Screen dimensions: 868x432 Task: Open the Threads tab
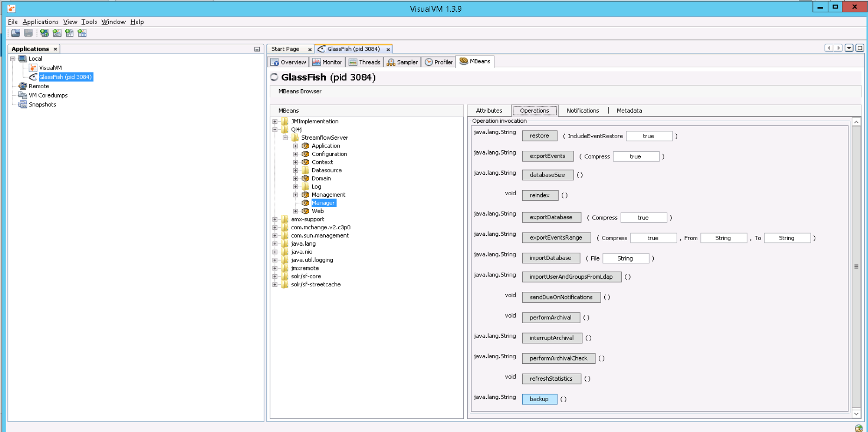click(364, 62)
